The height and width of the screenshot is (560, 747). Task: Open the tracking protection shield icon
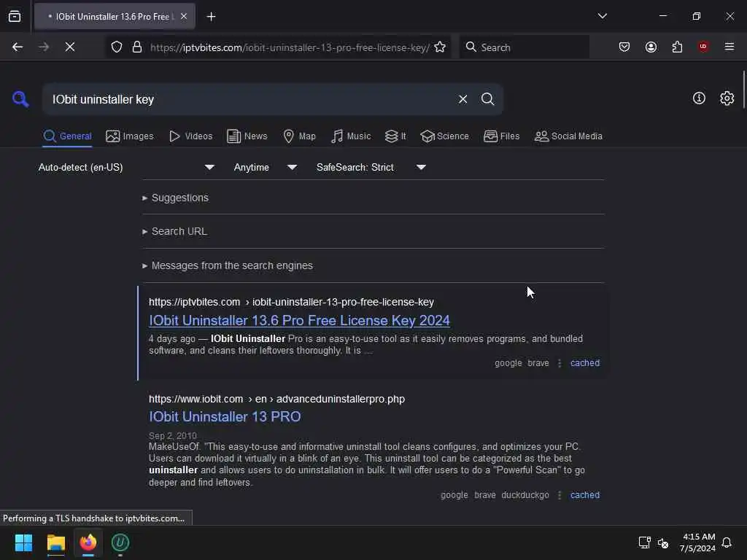(117, 47)
